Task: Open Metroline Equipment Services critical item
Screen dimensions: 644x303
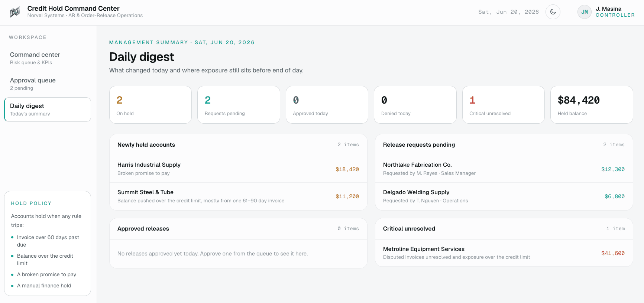Action: (x=504, y=253)
